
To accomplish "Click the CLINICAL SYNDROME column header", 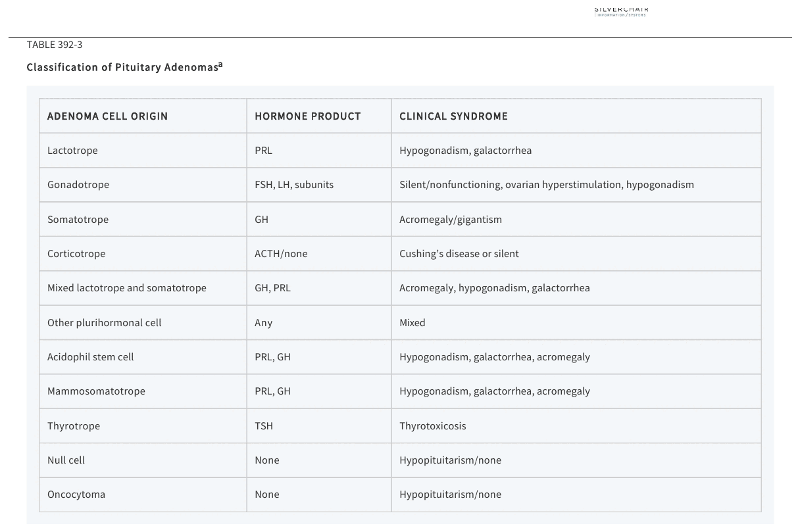I will click(x=576, y=116).
